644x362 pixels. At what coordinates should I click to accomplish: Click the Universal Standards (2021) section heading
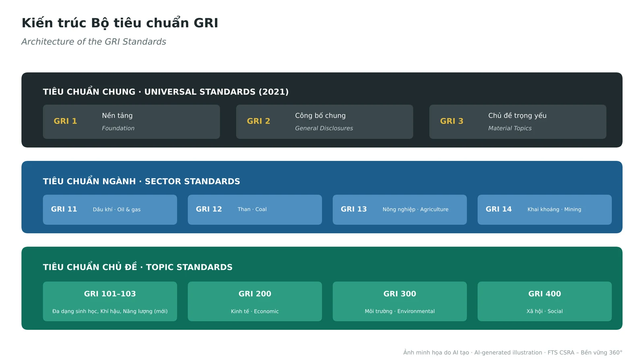pyautogui.click(x=166, y=92)
